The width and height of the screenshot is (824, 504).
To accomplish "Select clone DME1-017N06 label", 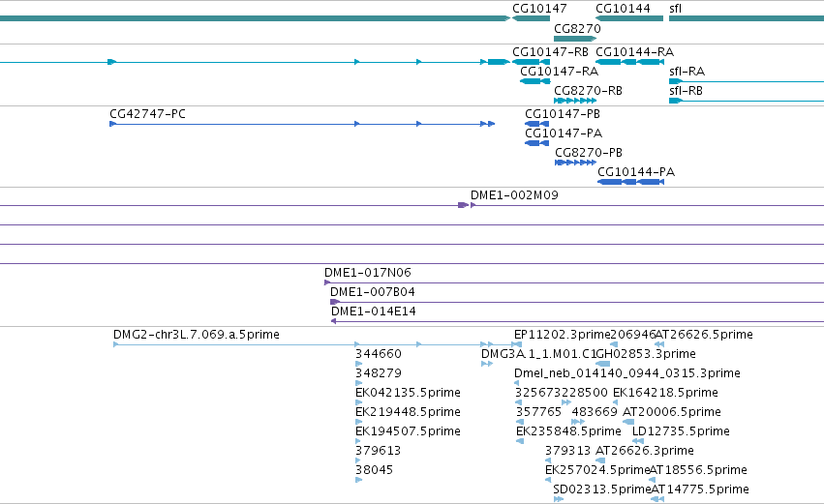I will coord(367,273).
